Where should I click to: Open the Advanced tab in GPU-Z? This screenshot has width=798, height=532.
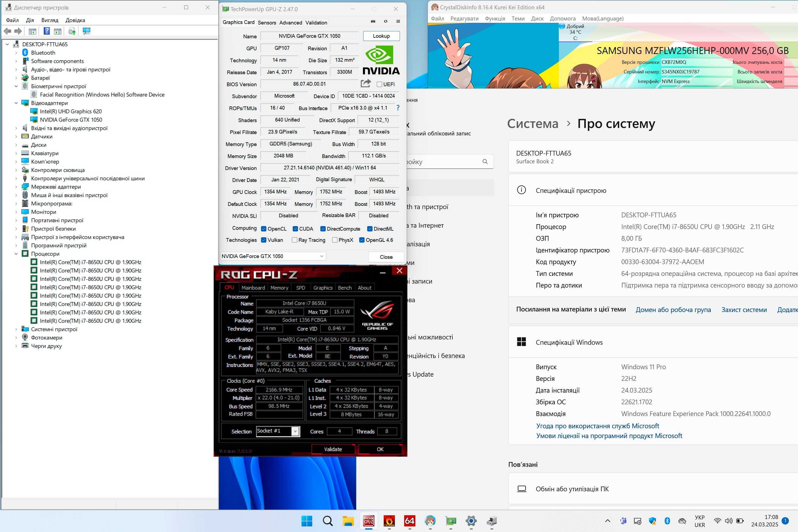291,23
